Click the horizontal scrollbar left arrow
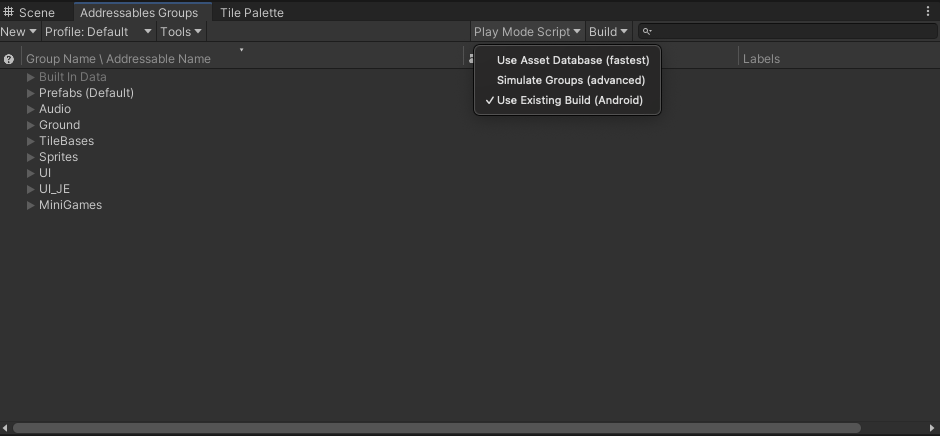 click(x=5, y=428)
